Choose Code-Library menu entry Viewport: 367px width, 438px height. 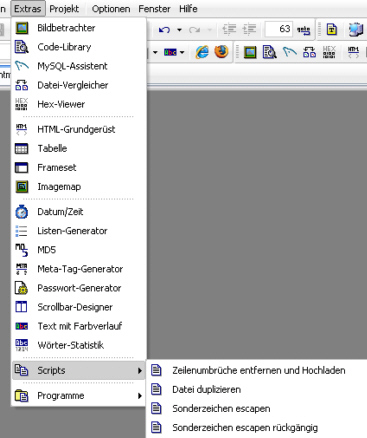pyautogui.click(x=79, y=47)
